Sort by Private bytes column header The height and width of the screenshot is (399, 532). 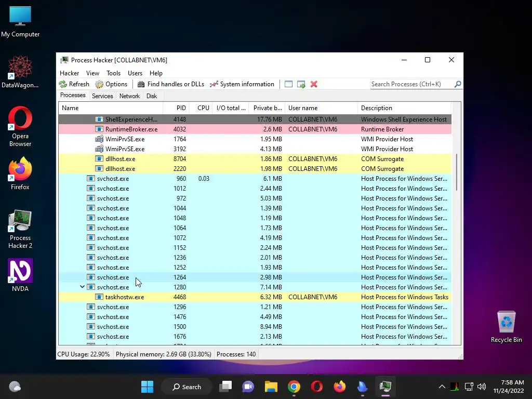pos(267,108)
